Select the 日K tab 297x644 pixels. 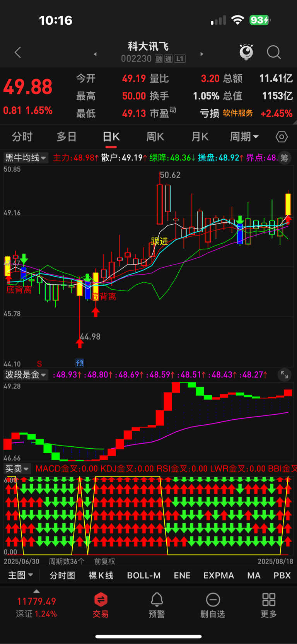click(x=111, y=137)
